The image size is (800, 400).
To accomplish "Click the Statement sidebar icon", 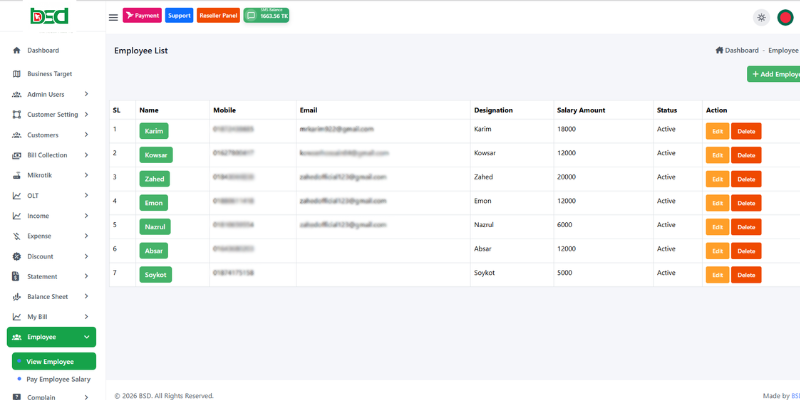I will (17, 276).
